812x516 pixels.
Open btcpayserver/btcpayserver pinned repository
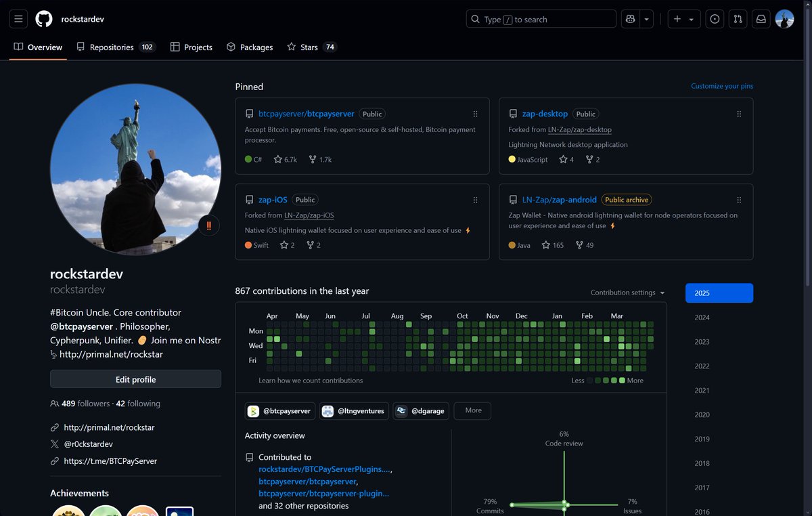point(307,114)
